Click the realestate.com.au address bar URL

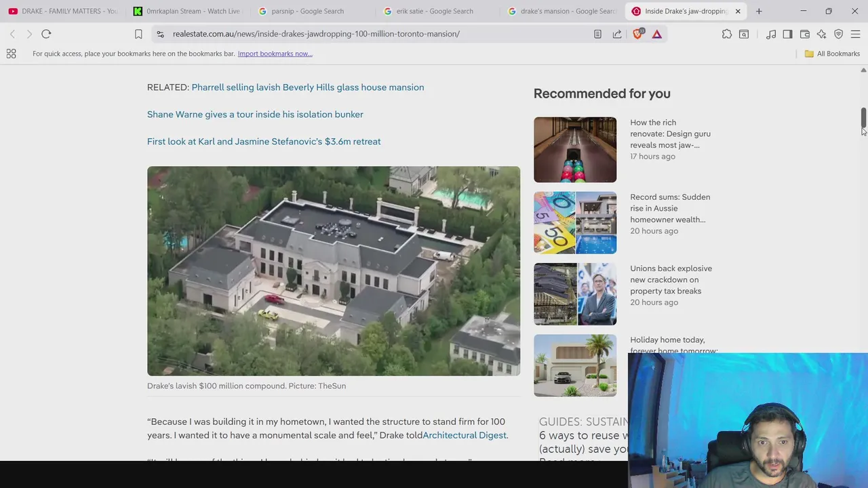click(316, 34)
